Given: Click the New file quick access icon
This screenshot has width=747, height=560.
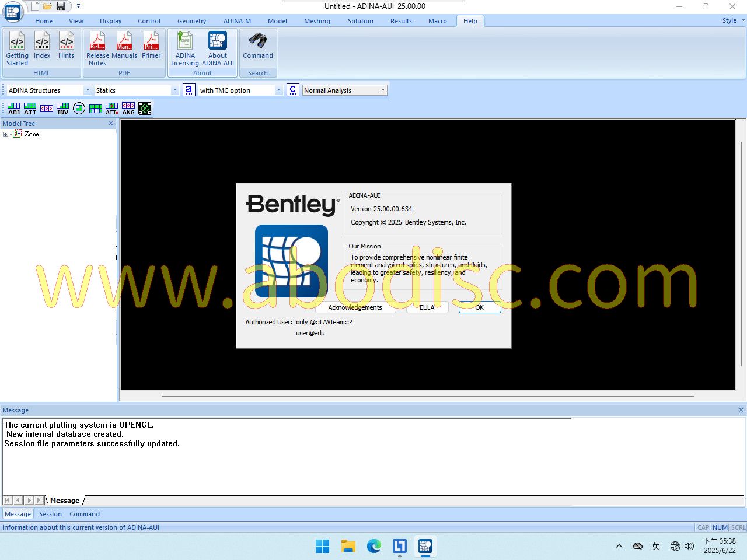Looking at the screenshot, I should tap(36, 6).
